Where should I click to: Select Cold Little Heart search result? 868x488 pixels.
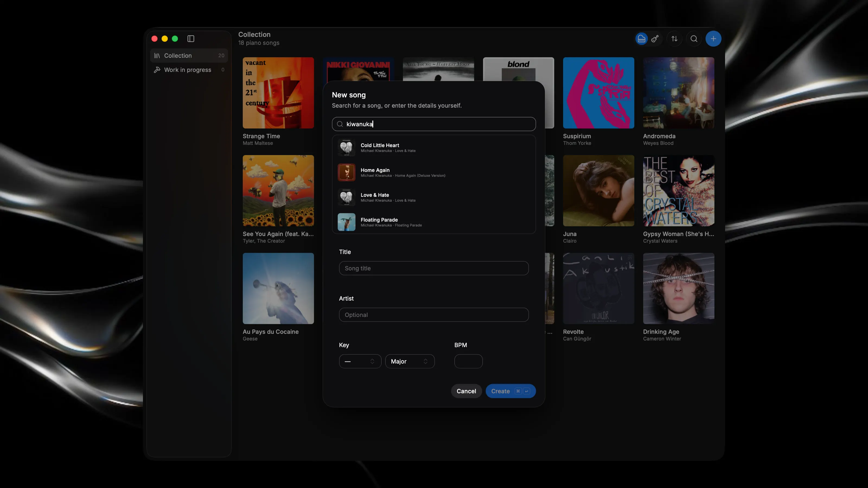point(434,147)
